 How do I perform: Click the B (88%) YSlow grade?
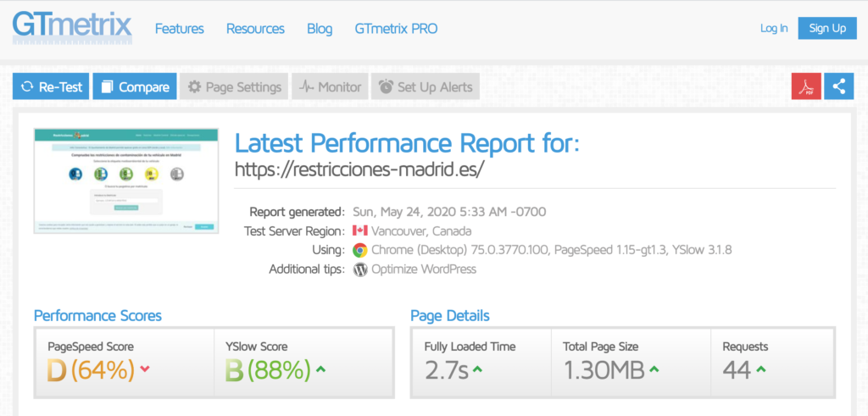[267, 370]
